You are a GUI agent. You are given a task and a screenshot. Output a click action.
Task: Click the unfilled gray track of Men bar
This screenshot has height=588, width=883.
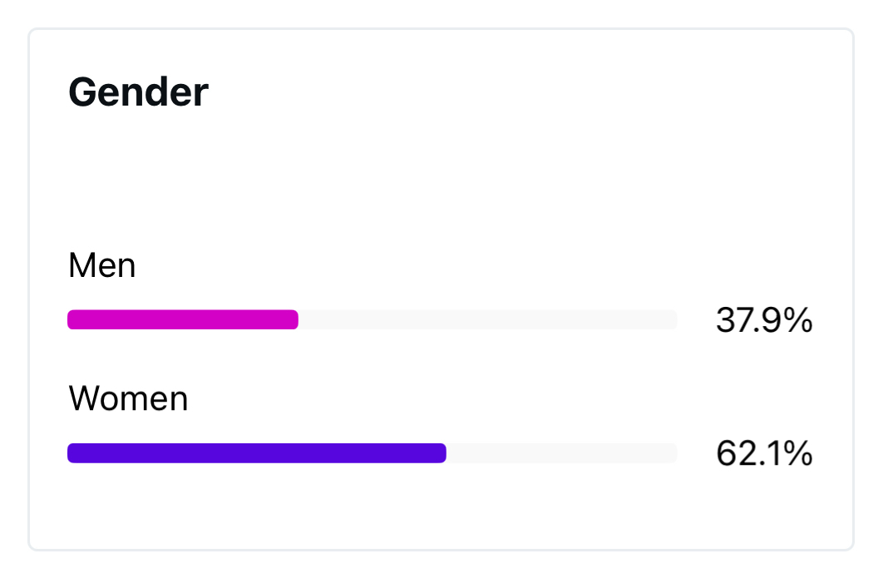(486, 320)
